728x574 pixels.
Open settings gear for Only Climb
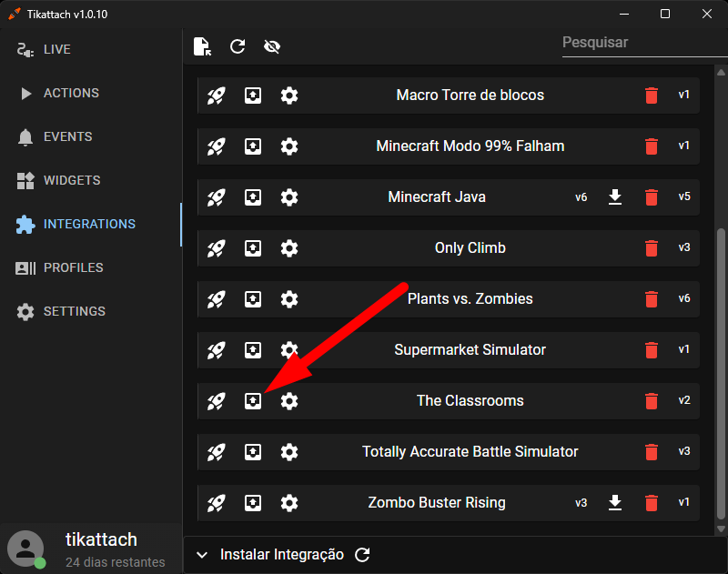pyautogui.click(x=289, y=248)
